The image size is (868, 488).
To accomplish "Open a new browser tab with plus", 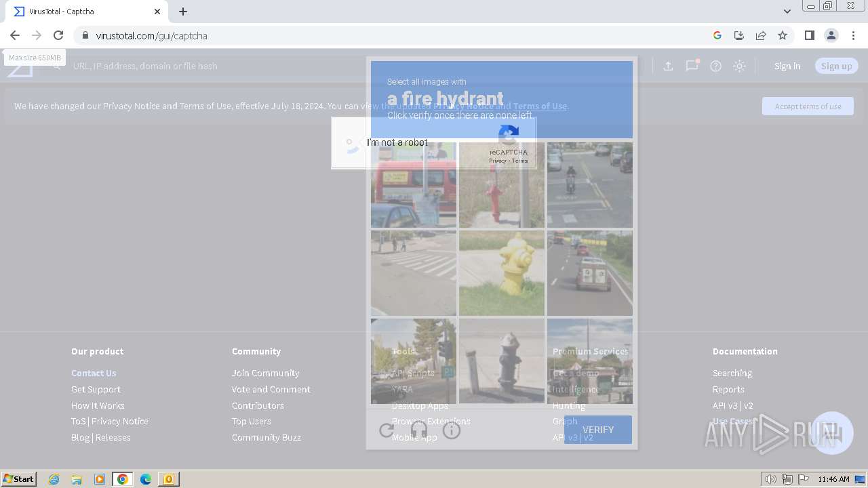I will [x=183, y=12].
